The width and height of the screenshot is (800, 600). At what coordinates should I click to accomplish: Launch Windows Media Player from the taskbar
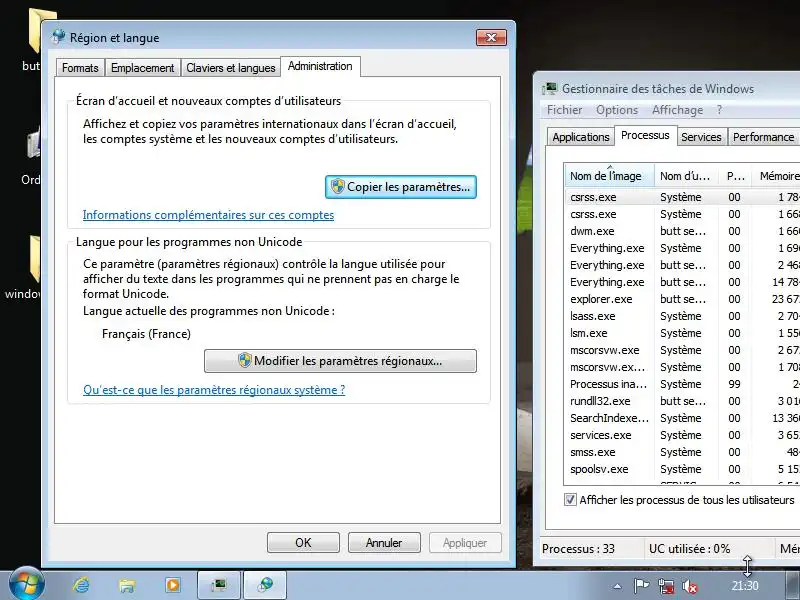coord(172,585)
